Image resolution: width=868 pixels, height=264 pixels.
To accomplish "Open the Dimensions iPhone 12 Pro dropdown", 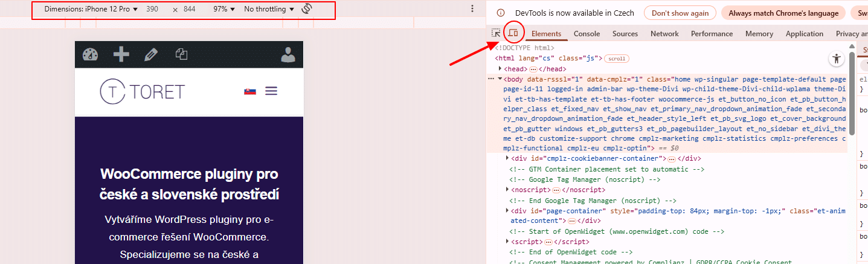I will (91, 10).
